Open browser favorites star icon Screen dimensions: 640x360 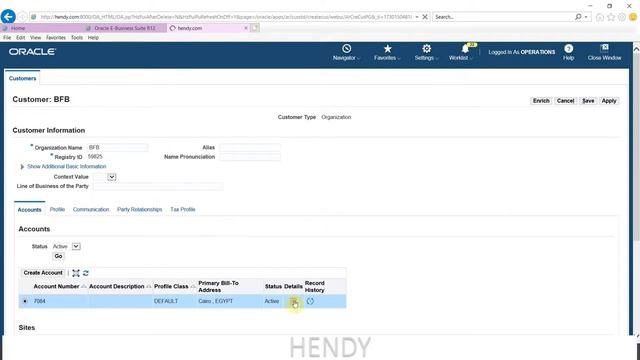(611, 17)
